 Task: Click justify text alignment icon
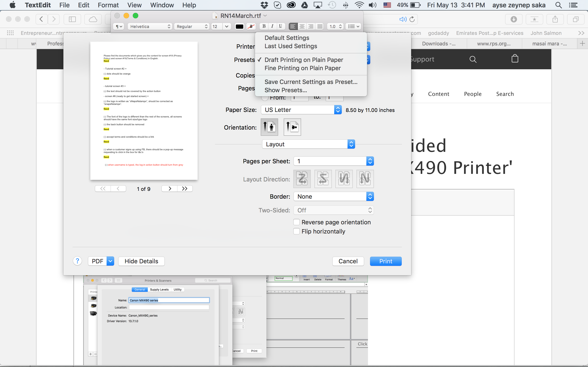pos(320,26)
